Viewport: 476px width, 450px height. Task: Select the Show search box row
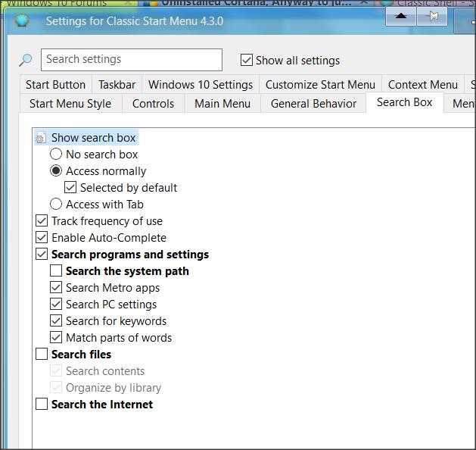point(86,138)
